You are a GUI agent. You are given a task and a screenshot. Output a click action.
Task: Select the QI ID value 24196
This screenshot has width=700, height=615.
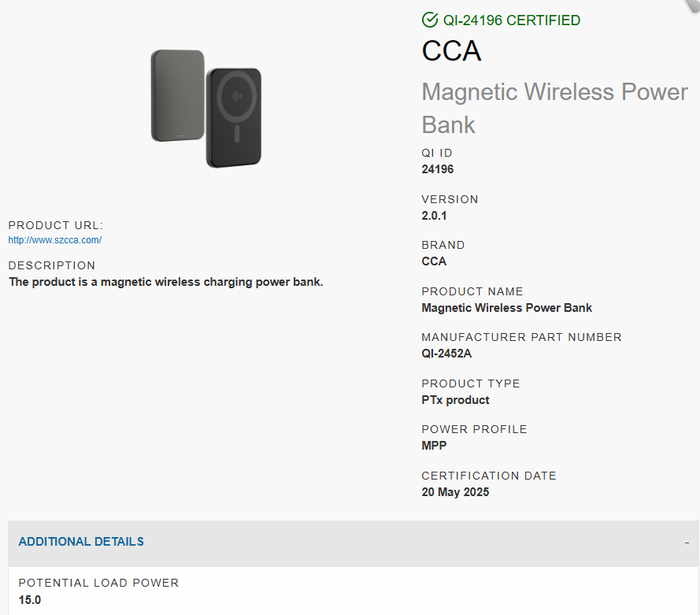click(x=438, y=169)
